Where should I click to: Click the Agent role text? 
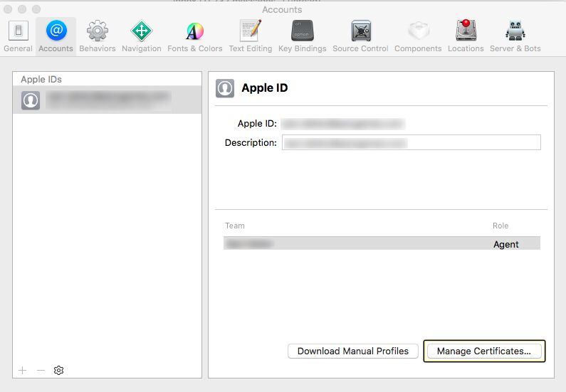[x=505, y=245]
